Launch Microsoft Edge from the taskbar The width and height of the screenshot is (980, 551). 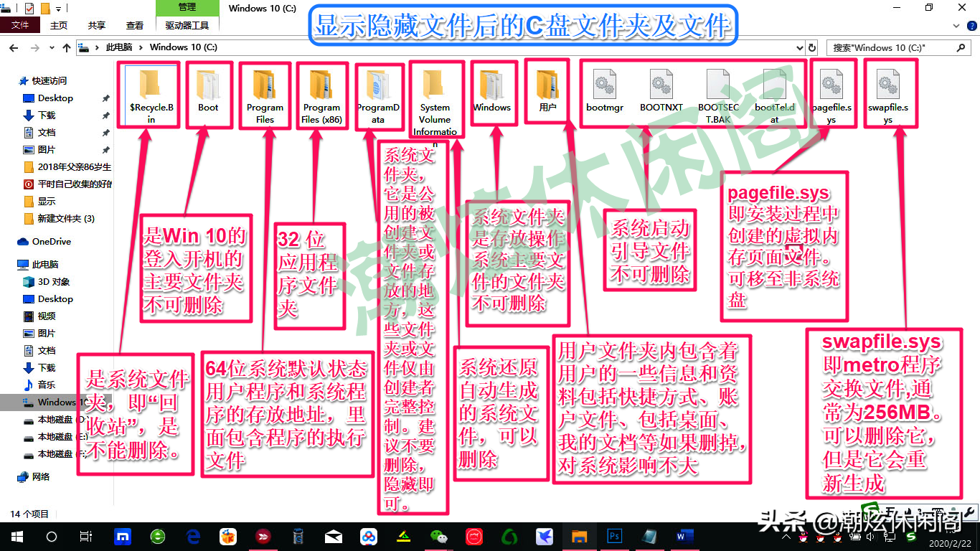tap(193, 537)
